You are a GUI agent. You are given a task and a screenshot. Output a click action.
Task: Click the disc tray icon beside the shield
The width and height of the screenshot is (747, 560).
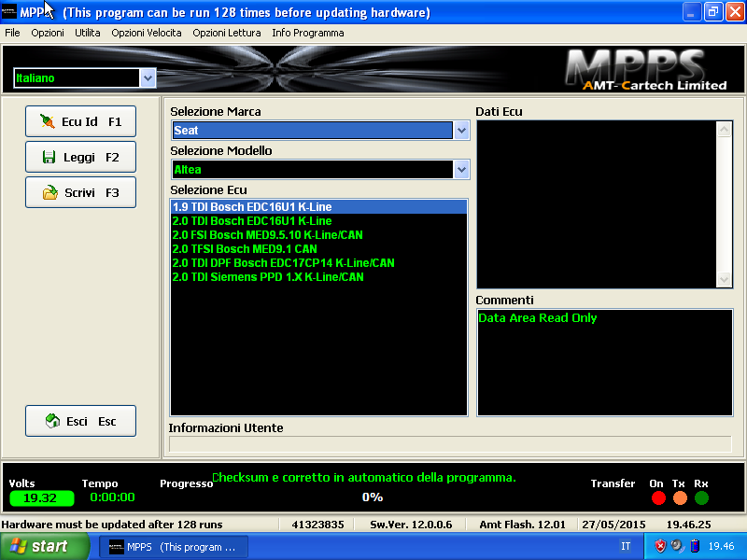point(677,546)
